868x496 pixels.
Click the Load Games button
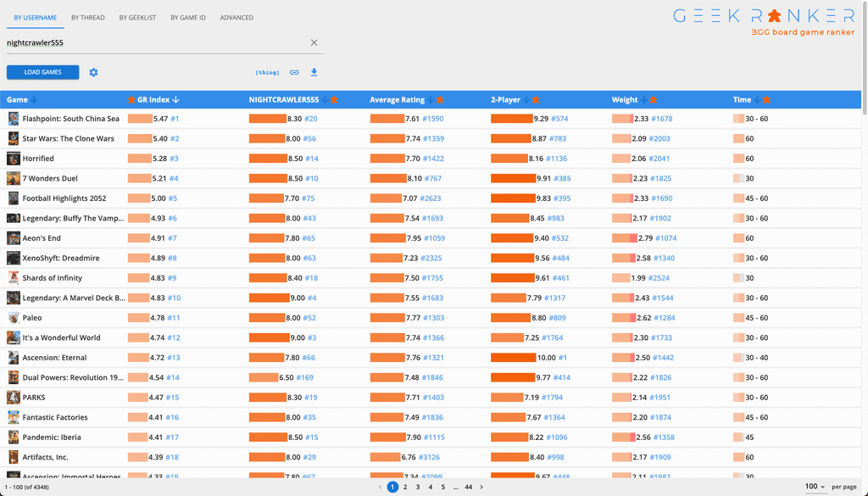coord(42,73)
